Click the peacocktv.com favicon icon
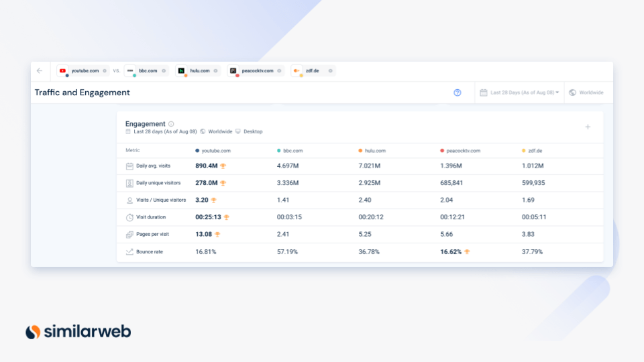This screenshot has height=362, width=644. coord(233,70)
